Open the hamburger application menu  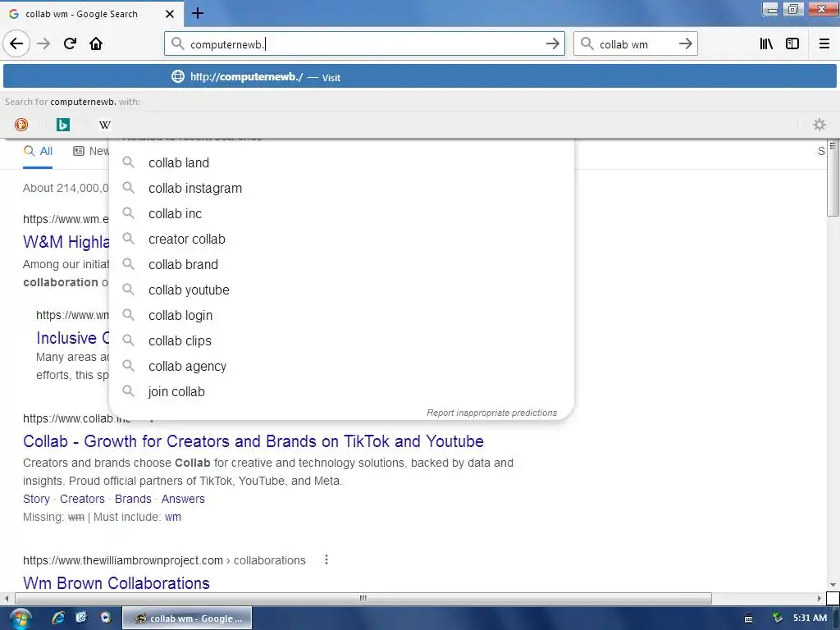[824, 43]
